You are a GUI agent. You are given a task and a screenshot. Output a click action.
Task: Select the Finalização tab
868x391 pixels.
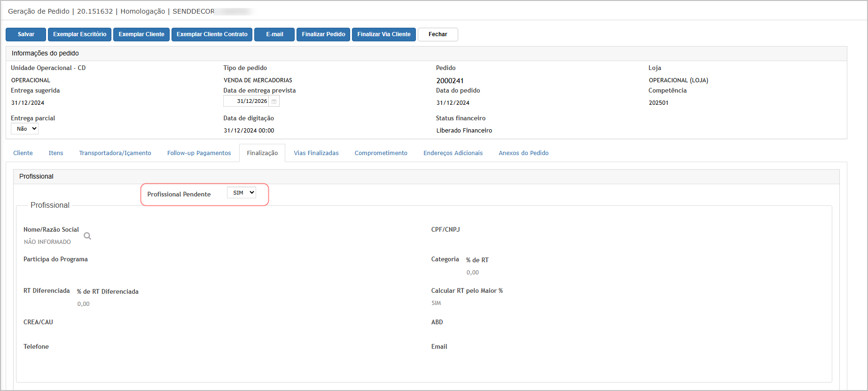pos(262,153)
